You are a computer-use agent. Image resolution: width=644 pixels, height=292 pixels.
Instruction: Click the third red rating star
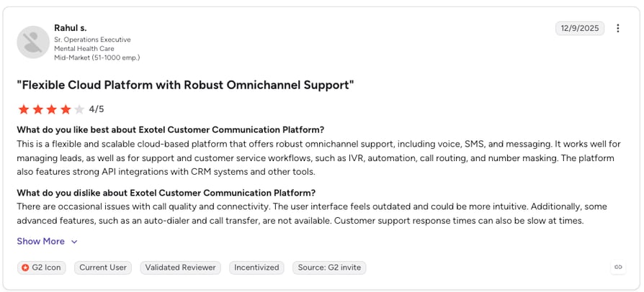click(52, 109)
